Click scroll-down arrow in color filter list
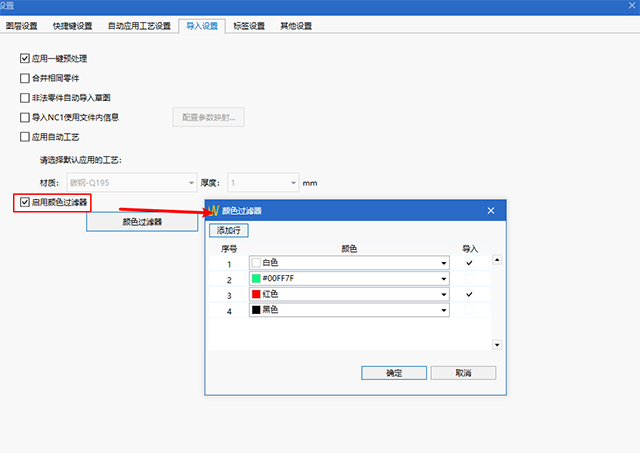The image size is (640, 453). (497, 344)
